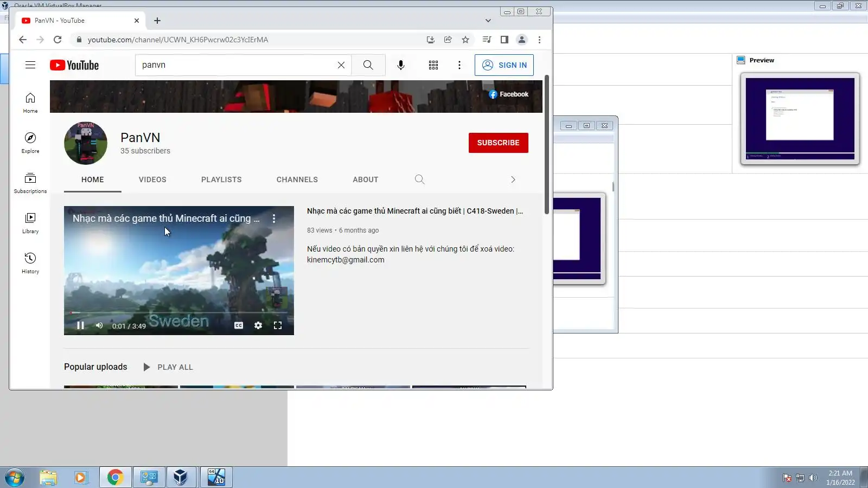Viewport: 868px width, 488px height.
Task: Open the YouTube hamburger guide menu
Action: coord(30,65)
